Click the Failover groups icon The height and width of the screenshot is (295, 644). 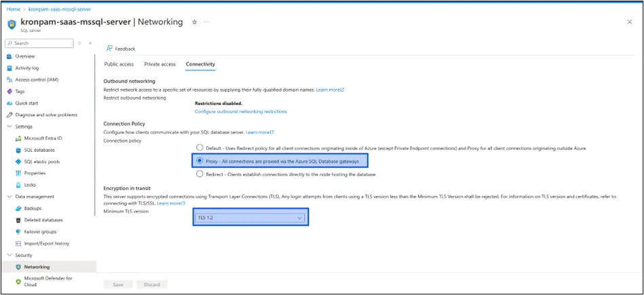pos(18,232)
